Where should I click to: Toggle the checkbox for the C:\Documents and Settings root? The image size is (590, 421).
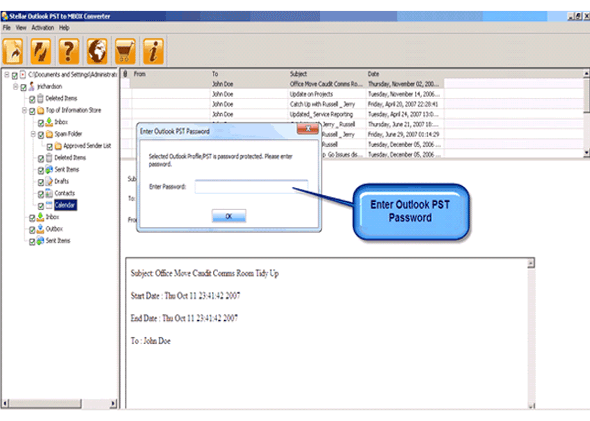click(15, 76)
